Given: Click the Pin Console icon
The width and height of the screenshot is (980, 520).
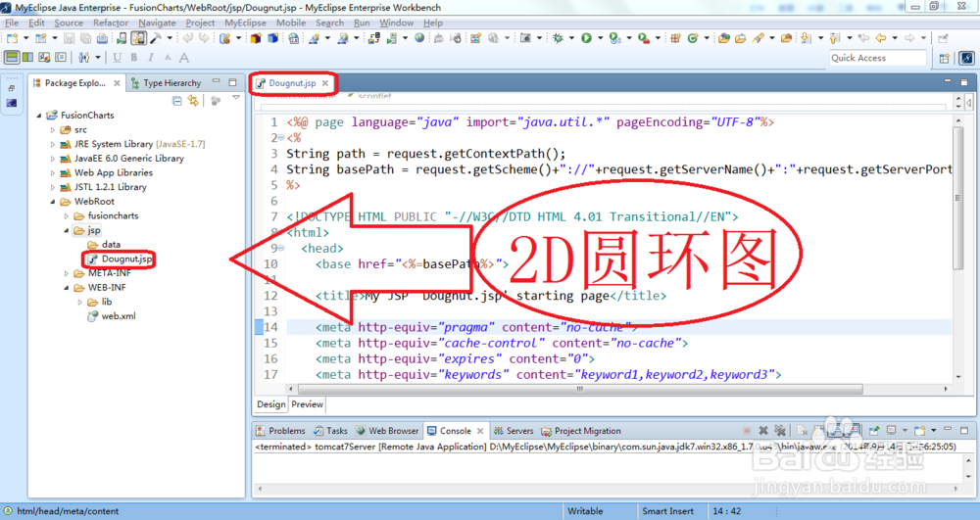Looking at the screenshot, I should pos(874,431).
